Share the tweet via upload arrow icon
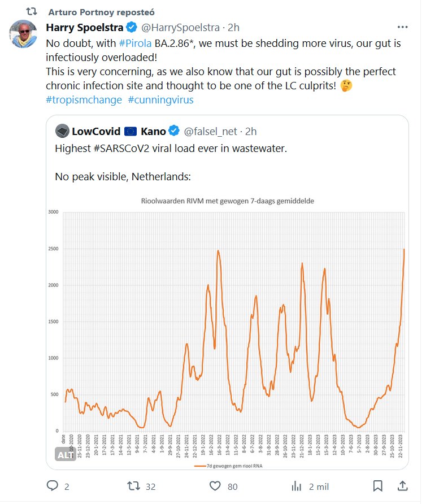426x504 pixels. (402, 486)
